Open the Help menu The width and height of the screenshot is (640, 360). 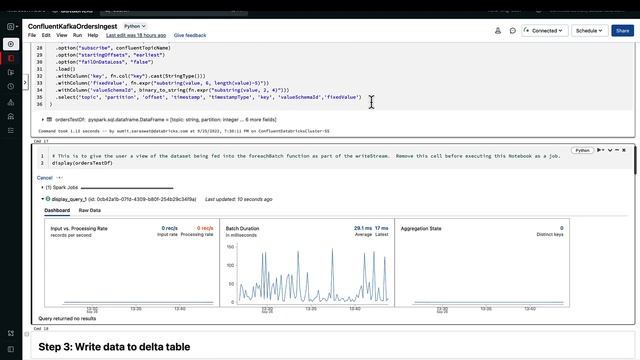pyautogui.click(x=93, y=35)
